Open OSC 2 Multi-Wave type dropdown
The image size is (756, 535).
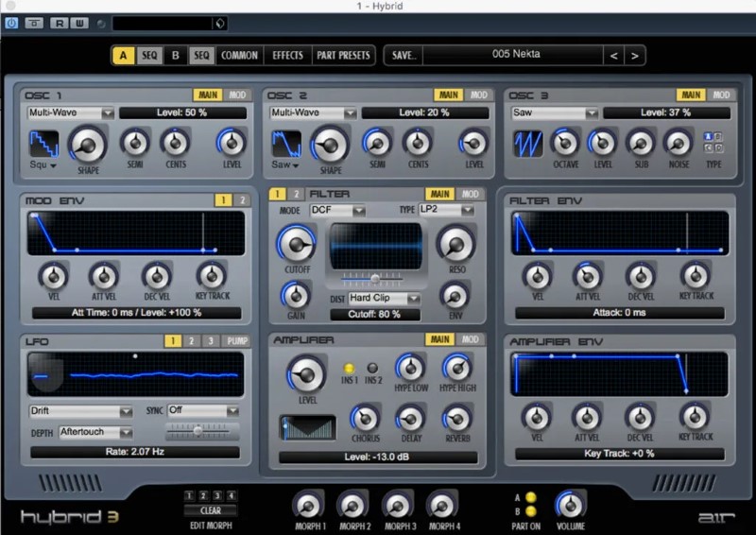tap(313, 112)
